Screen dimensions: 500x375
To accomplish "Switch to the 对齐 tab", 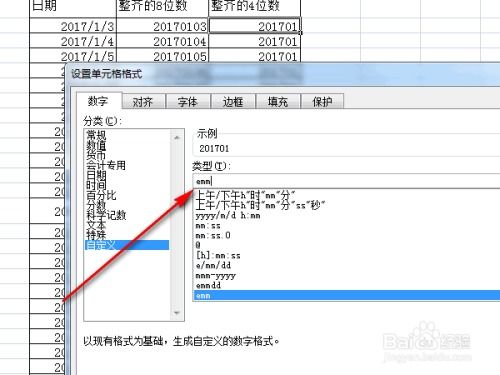I will pos(143,102).
